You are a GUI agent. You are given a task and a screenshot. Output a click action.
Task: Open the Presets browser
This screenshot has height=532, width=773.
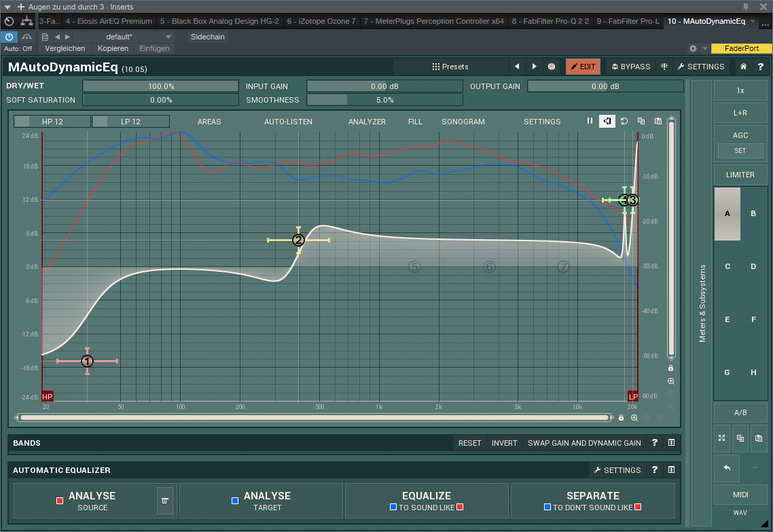pos(450,67)
